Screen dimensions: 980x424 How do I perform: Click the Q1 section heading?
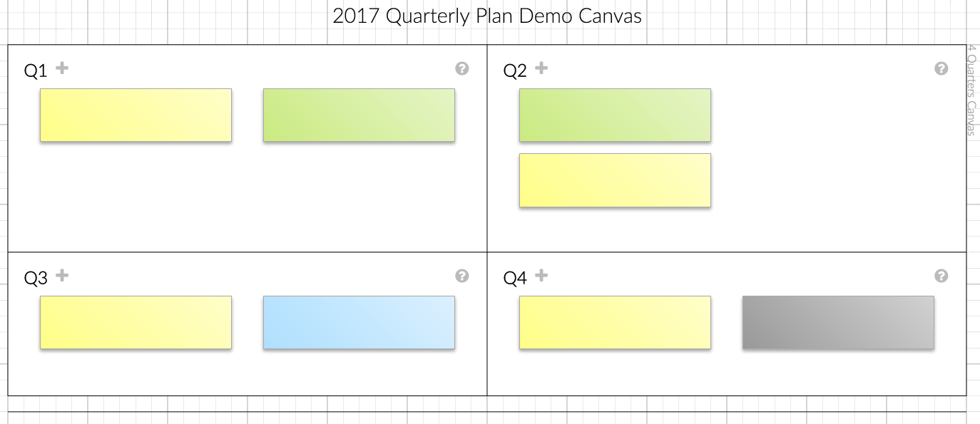coord(36,71)
